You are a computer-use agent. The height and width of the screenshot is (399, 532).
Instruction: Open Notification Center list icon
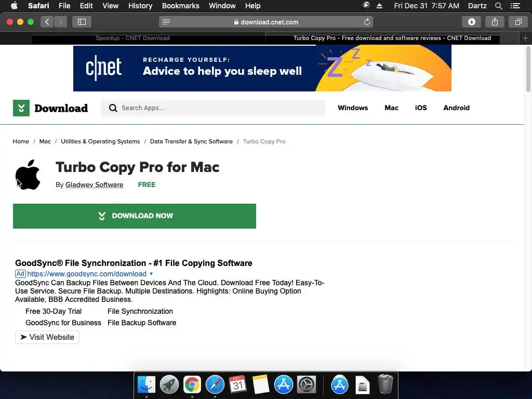pos(515,6)
